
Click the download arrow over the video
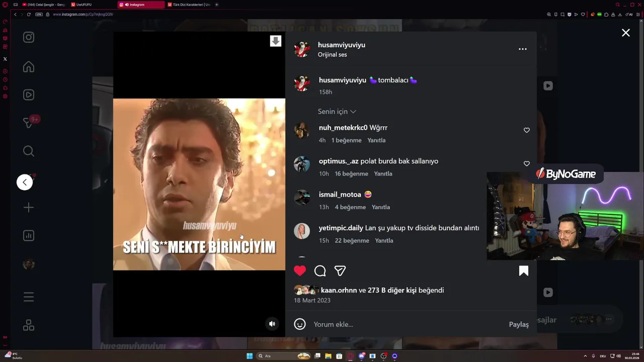(275, 41)
